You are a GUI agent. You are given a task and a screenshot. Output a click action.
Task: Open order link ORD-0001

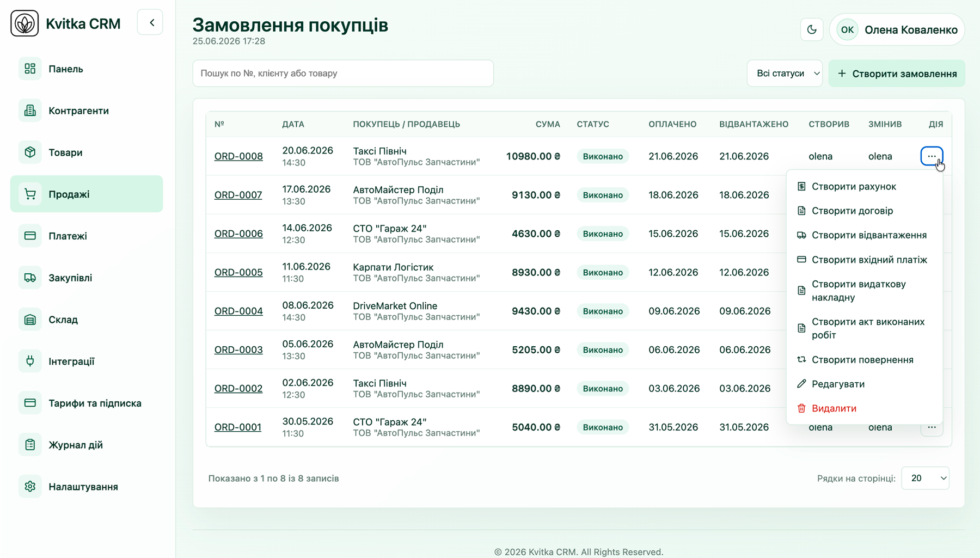[x=238, y=427]
